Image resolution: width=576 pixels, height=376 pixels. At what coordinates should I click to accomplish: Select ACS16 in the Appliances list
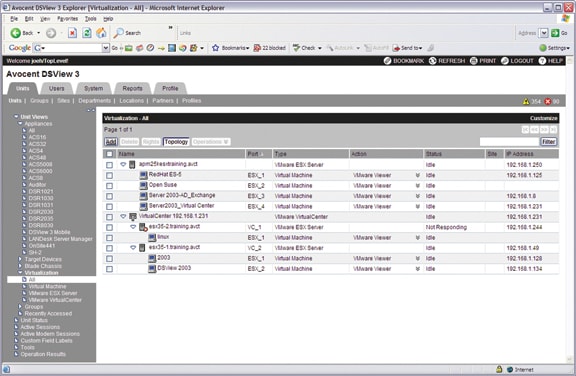[x=37, y=137]
